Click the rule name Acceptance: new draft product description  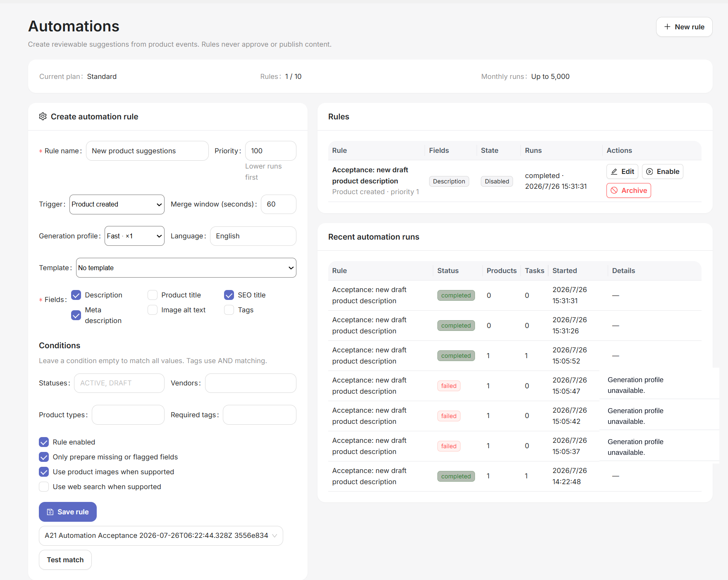click(x=370, y=176)
